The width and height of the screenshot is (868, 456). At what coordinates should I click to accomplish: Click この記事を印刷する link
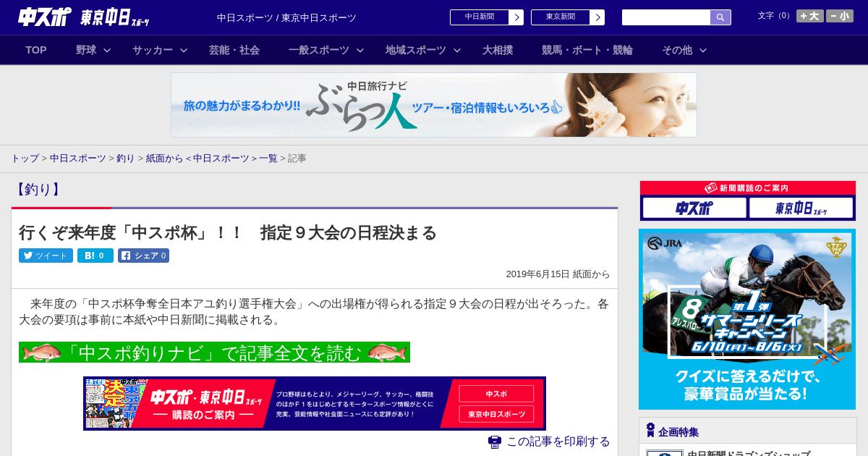point(558,442)
